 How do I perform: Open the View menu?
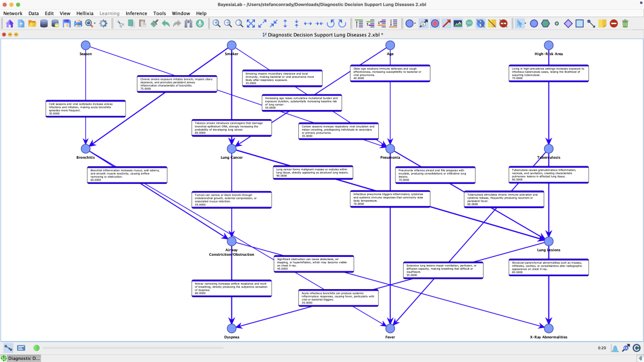(x=65, y=13)
